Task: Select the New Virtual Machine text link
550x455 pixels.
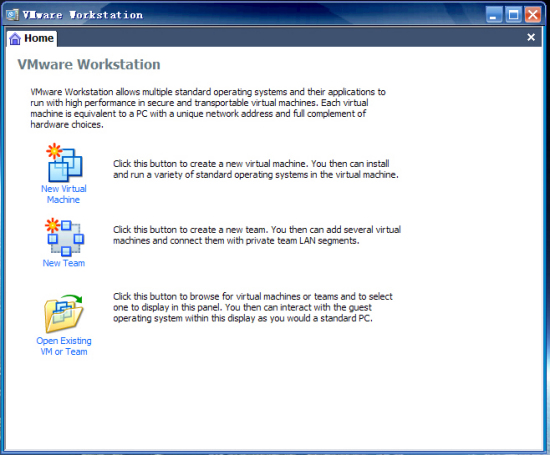Action: tap(63, 194)
